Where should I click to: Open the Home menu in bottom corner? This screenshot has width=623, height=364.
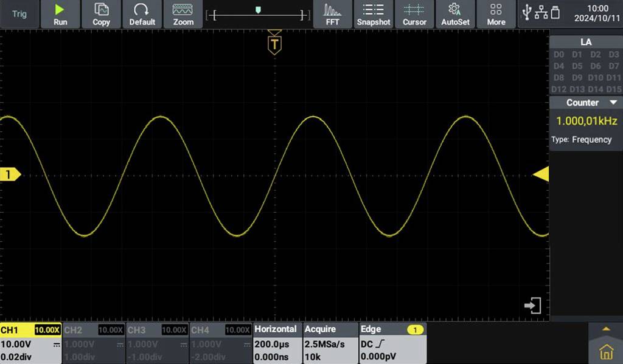[607, 351]
